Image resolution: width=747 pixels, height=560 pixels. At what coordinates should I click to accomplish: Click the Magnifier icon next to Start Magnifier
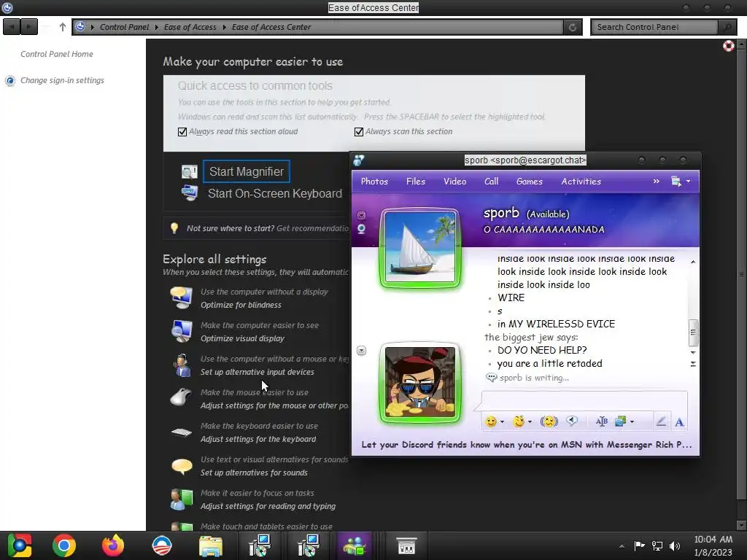point(189,172)
